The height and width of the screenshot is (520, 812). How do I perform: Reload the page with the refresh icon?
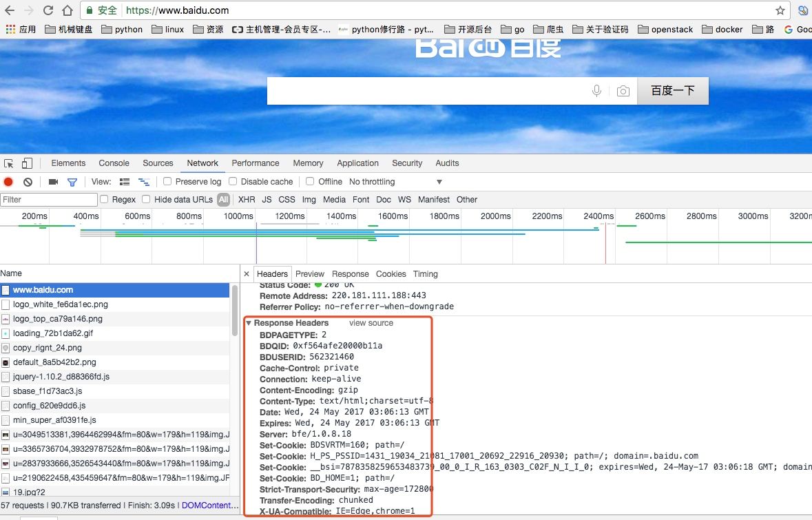pos(48,10)
